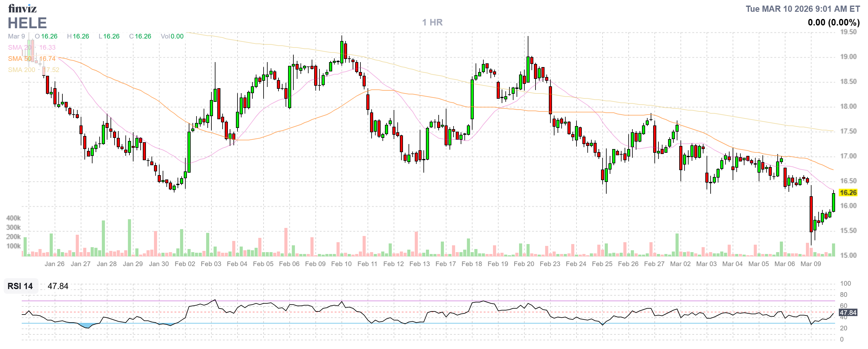Viewport: 868px width, 349px height.
Task: Click the Tue MAR 10 2026 timestamp
Action: click(802, 9)
